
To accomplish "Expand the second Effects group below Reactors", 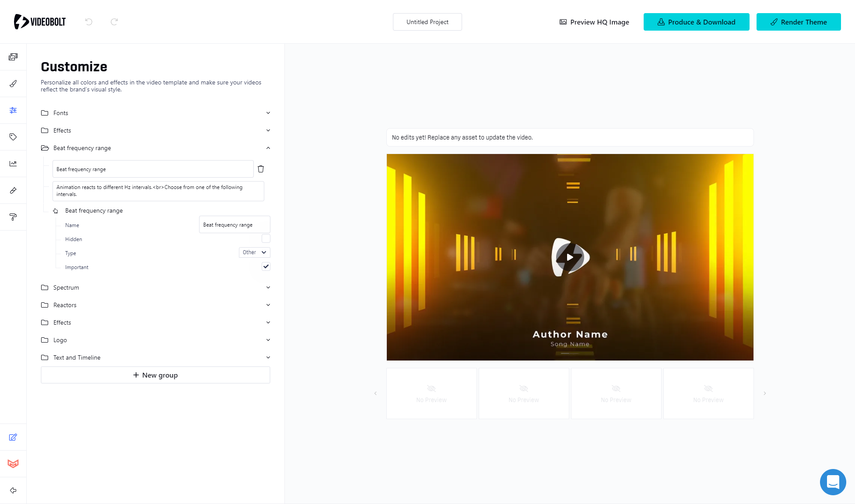I will tap(268, 322).
